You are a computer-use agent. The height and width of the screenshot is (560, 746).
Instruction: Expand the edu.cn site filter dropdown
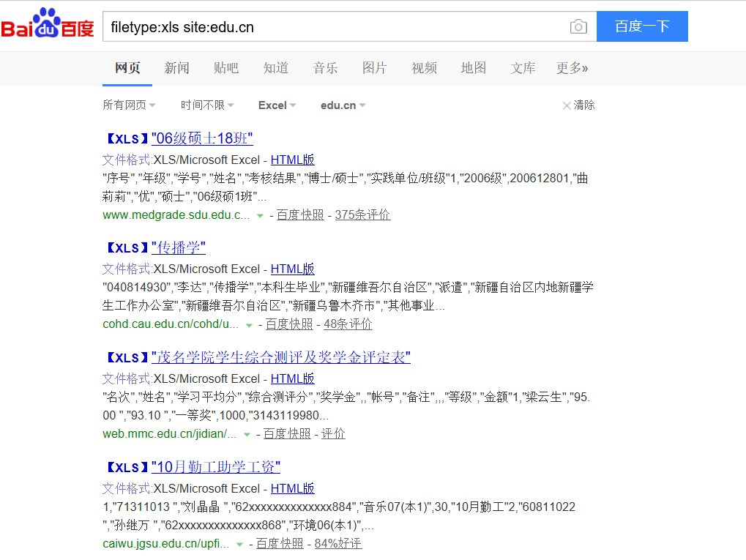[x=343, y=105]
